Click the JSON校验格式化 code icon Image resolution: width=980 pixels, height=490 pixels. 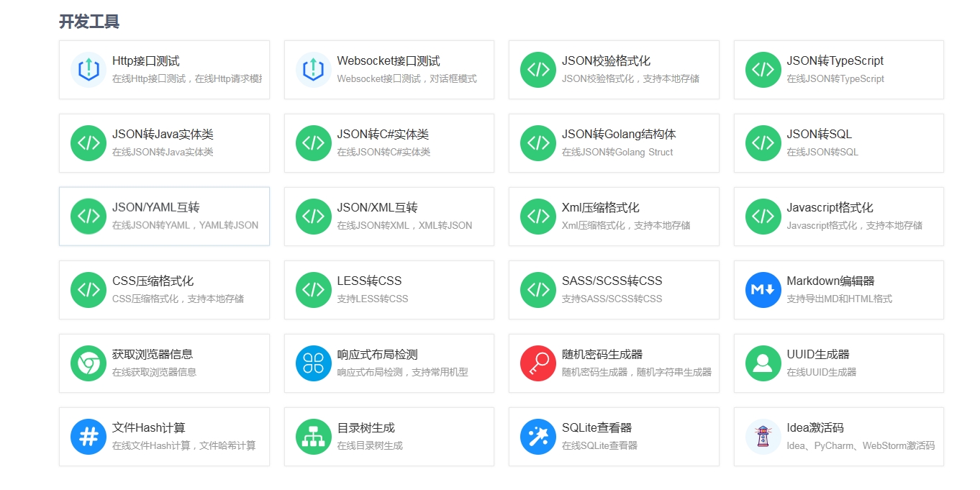click(x=538, y=70)
